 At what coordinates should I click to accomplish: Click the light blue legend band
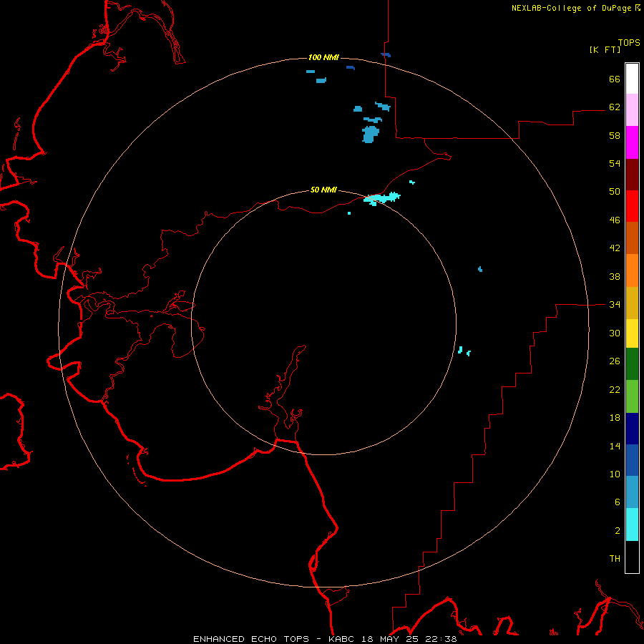pyautogui.click(x=632, y=492)
